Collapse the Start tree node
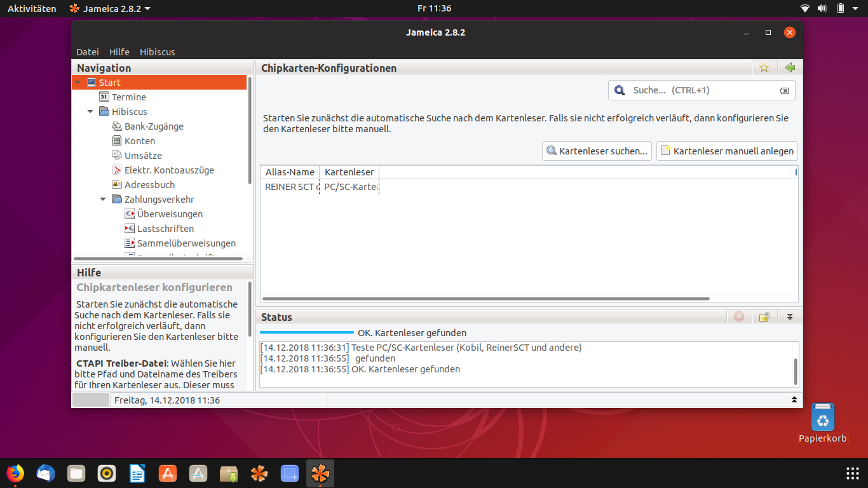 pos(78,83)
